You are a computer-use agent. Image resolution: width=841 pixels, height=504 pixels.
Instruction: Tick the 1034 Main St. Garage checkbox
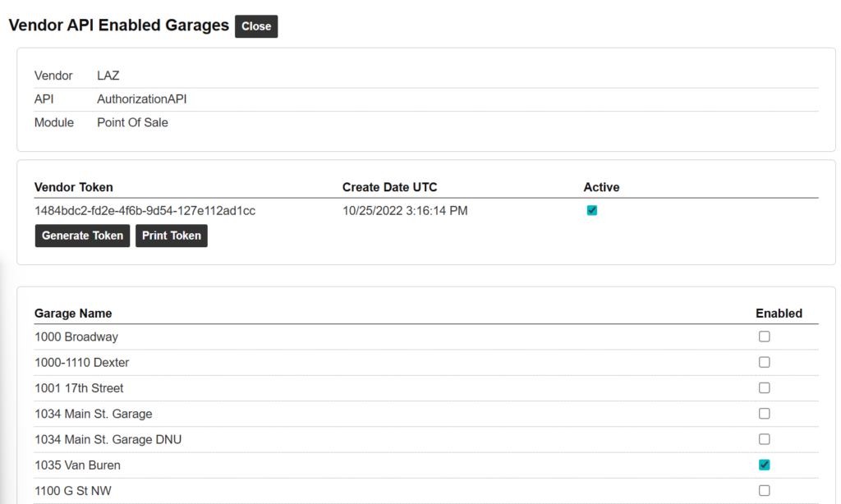pos(764,414)
